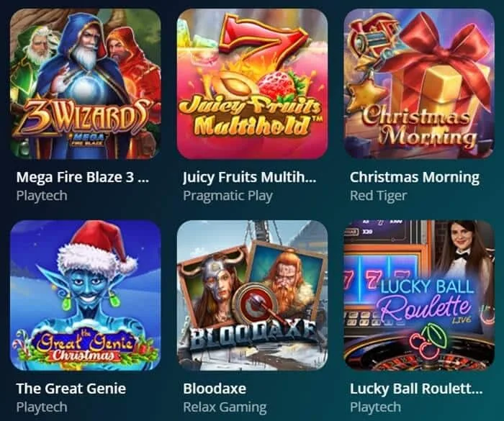Launch the Christmas Morning game tile
This screenshot has height=421, width=504.
point(419,84)
